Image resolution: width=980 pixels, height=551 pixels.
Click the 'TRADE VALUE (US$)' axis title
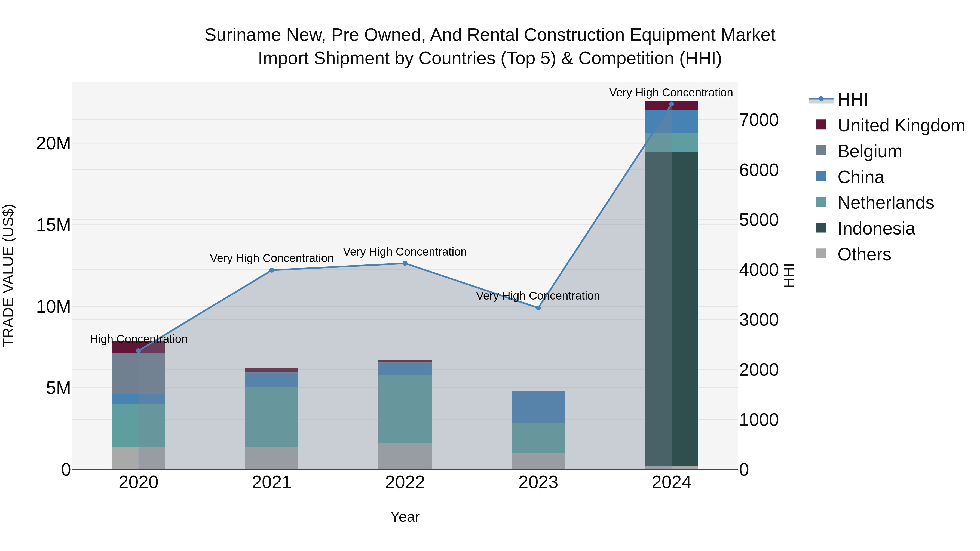[x=8, y=275]
